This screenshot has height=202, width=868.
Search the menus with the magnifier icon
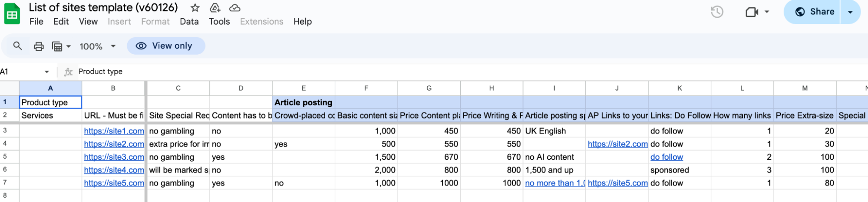pyautogui.click(x=17, y=46)
